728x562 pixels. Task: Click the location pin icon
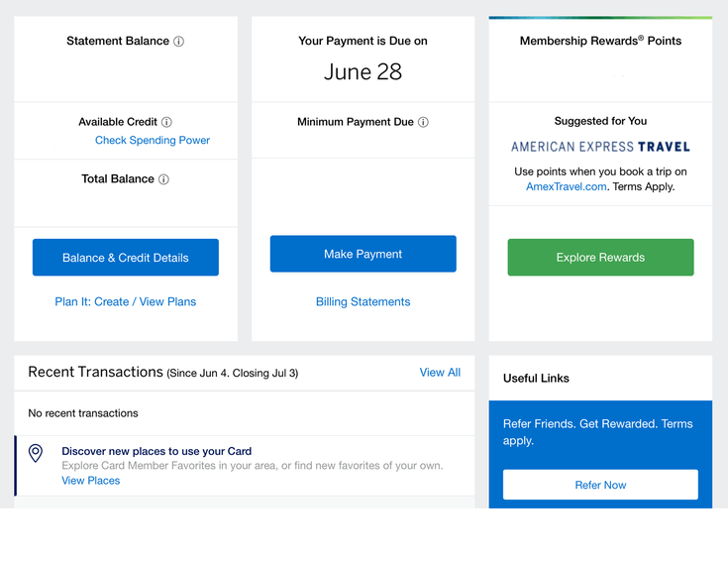coord(36,453)
